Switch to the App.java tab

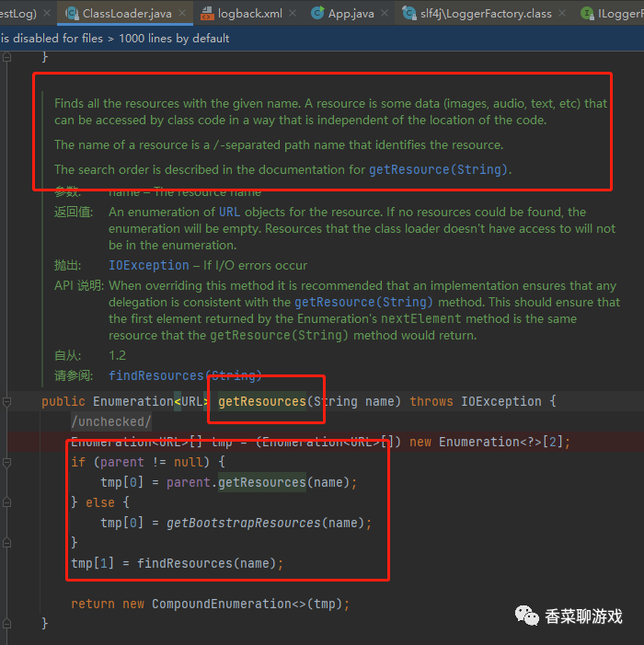point(351,14)
